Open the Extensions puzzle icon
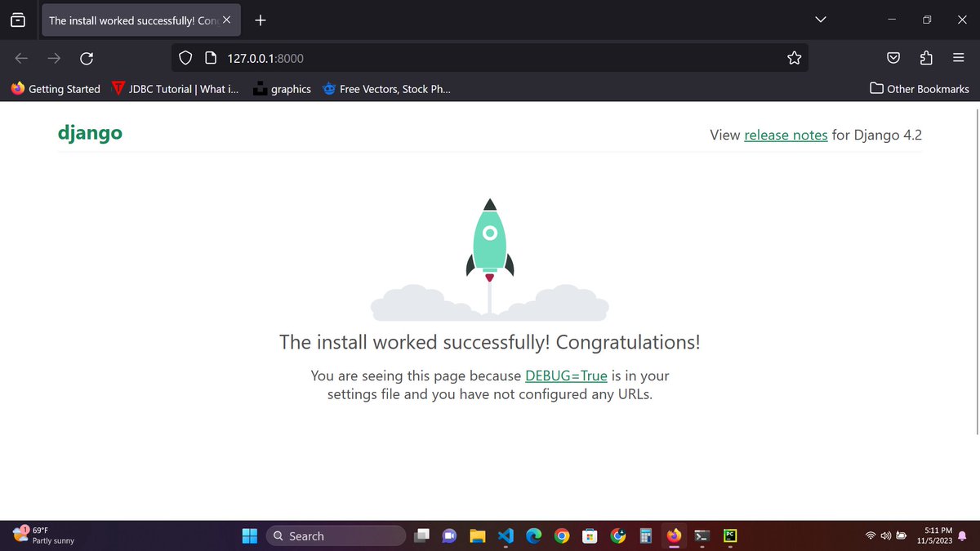980x551 pixels. pyautogui.click(x=926, y=58)
